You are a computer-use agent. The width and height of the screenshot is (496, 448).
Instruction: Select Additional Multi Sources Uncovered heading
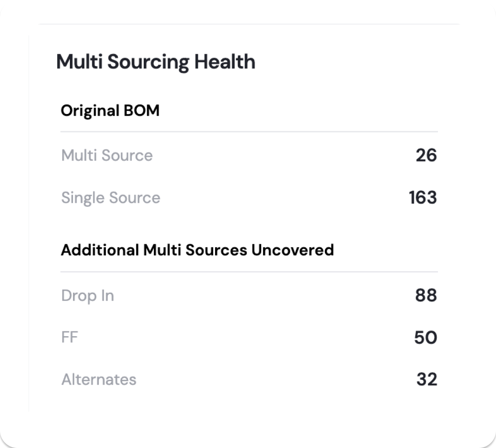point(197,250)
